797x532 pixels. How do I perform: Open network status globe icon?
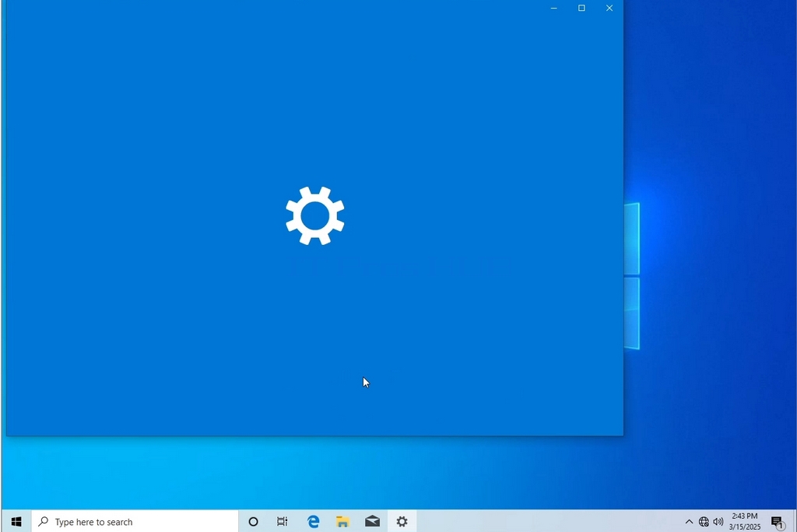coord(704,521)
